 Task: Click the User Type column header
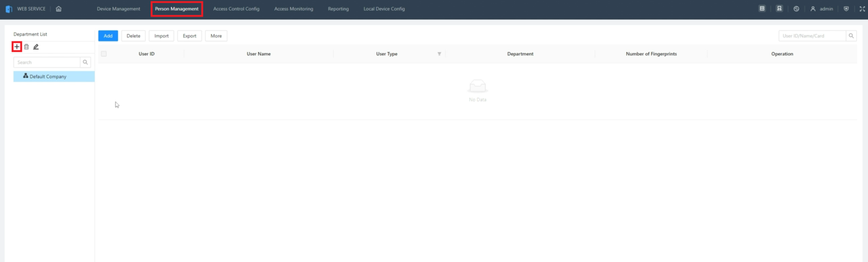pos(387,54)
